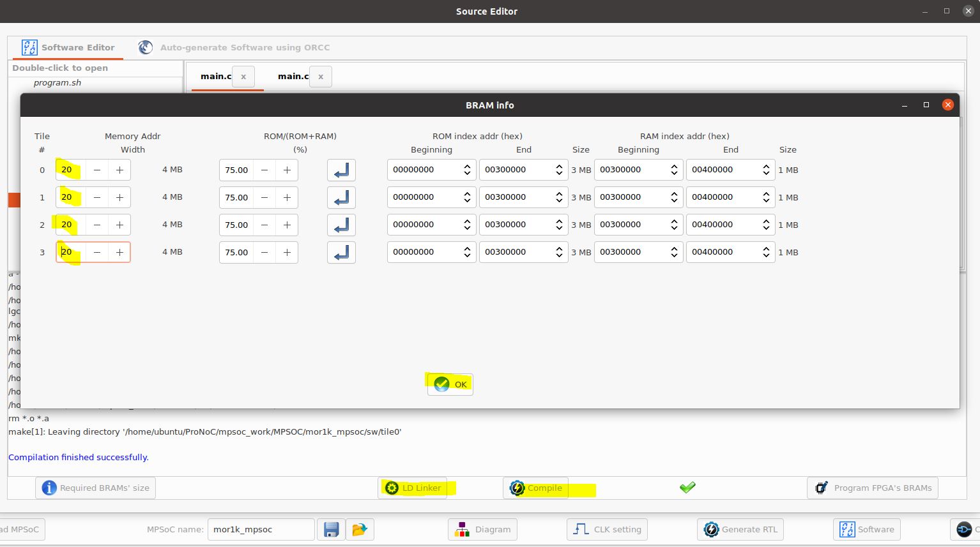Close the second main.c tab
The image size is (980, 547).
321,77
